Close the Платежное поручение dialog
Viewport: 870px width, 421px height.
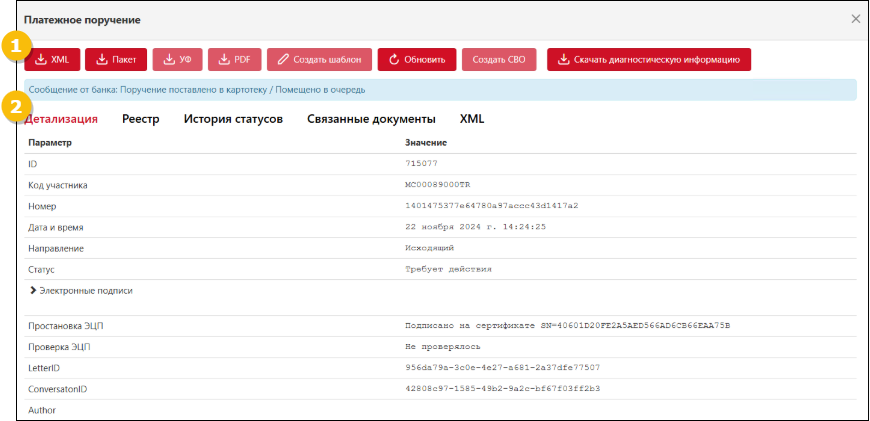tap(855, 19)
